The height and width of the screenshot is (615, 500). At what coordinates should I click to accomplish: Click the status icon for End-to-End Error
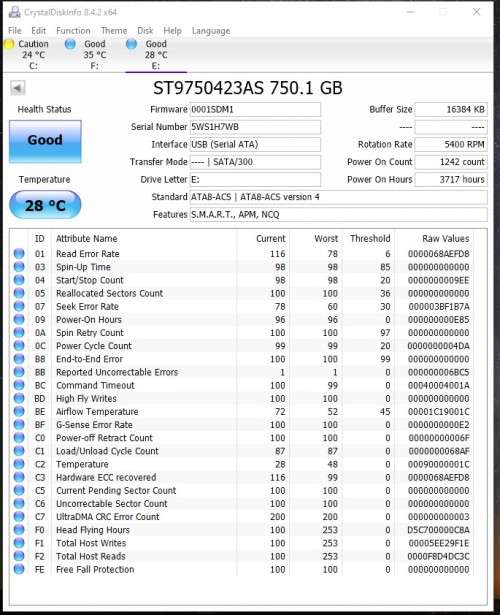(x=19, y=359)
